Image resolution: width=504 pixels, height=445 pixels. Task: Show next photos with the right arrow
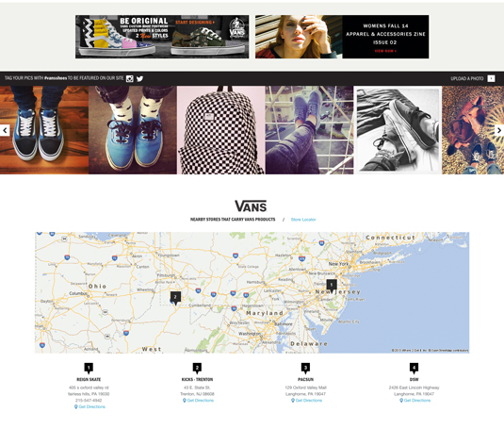pos(499,130)
